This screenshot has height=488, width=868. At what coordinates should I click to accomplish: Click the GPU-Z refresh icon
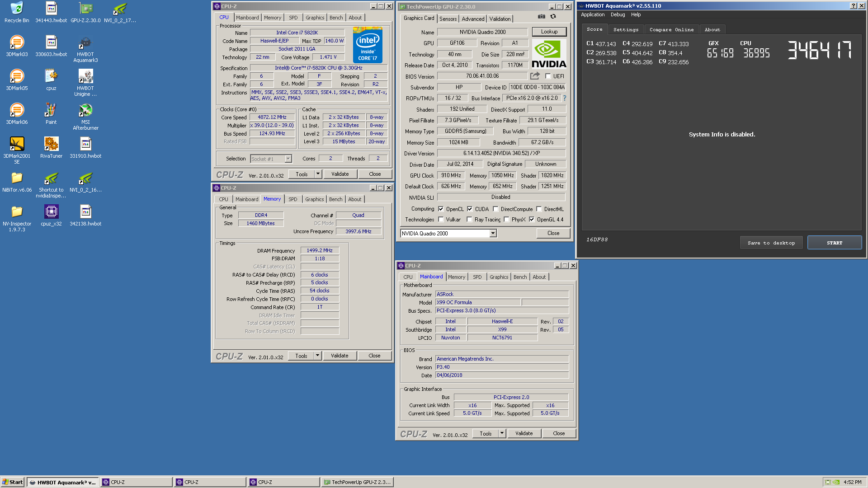[553, 17]
